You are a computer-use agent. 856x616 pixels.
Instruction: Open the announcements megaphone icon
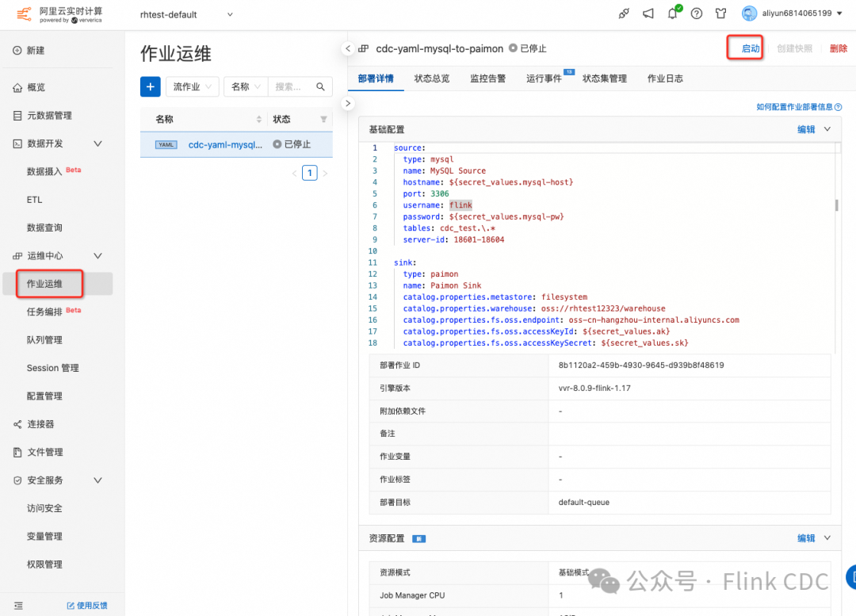click(x=648, y=13)
